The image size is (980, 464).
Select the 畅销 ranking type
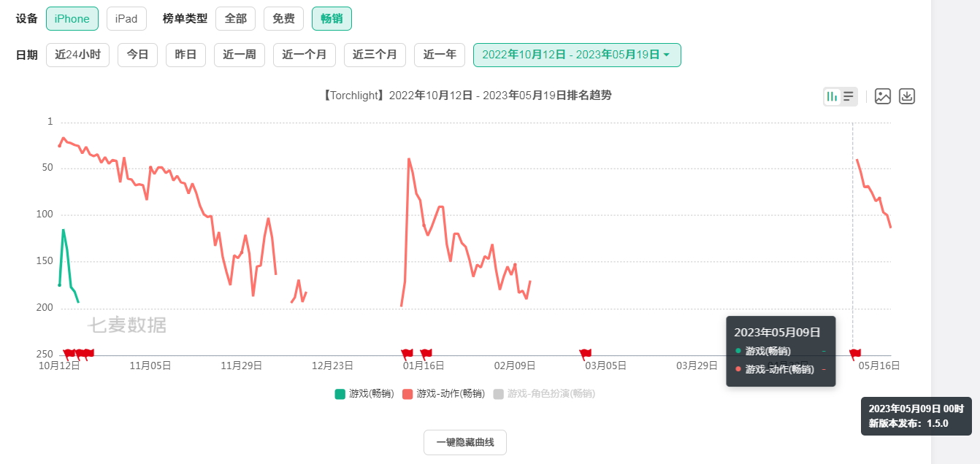tap(332, 18)
